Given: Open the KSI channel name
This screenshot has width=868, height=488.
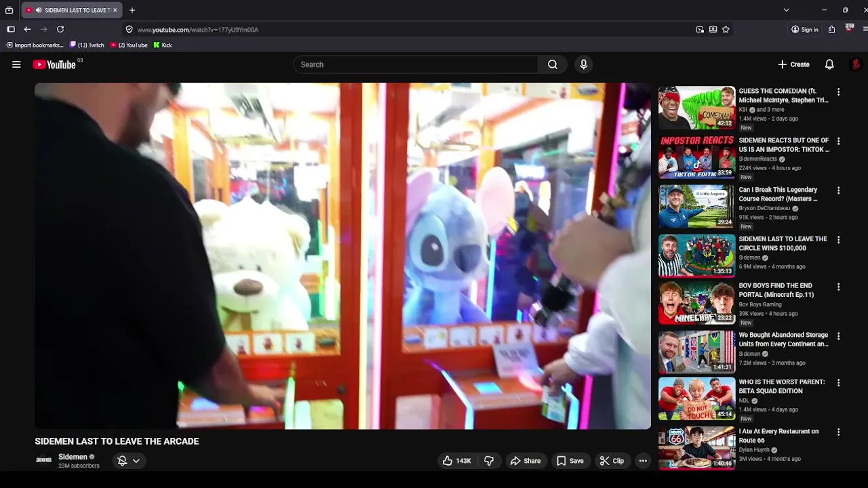Looking at the screenshot, I should point(743,109).
